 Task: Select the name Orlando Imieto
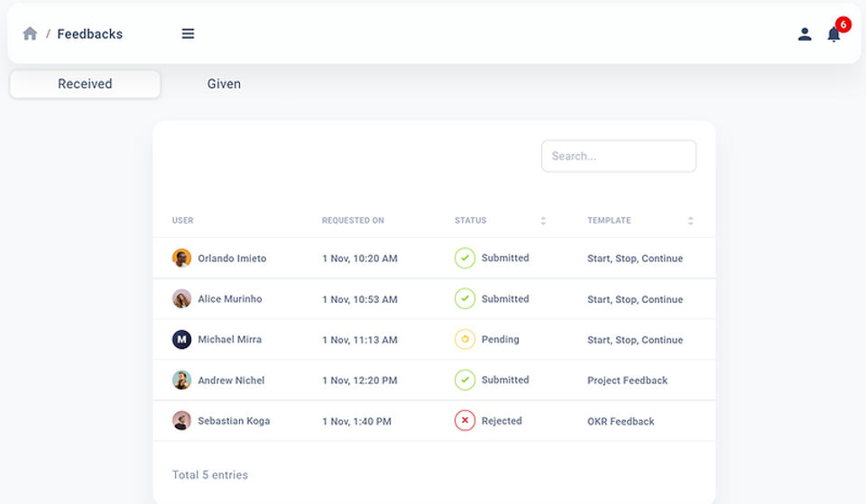point(232,259)
